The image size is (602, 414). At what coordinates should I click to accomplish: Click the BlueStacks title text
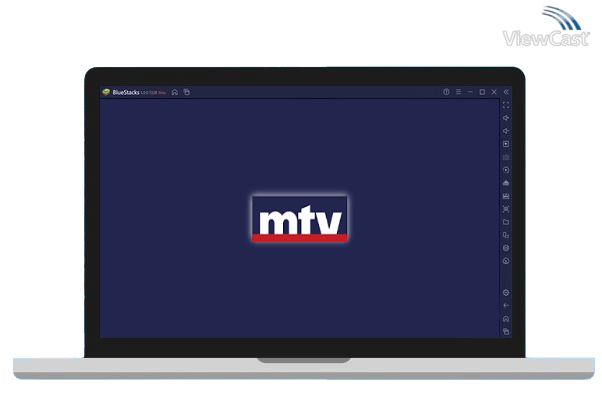(126, 93)
